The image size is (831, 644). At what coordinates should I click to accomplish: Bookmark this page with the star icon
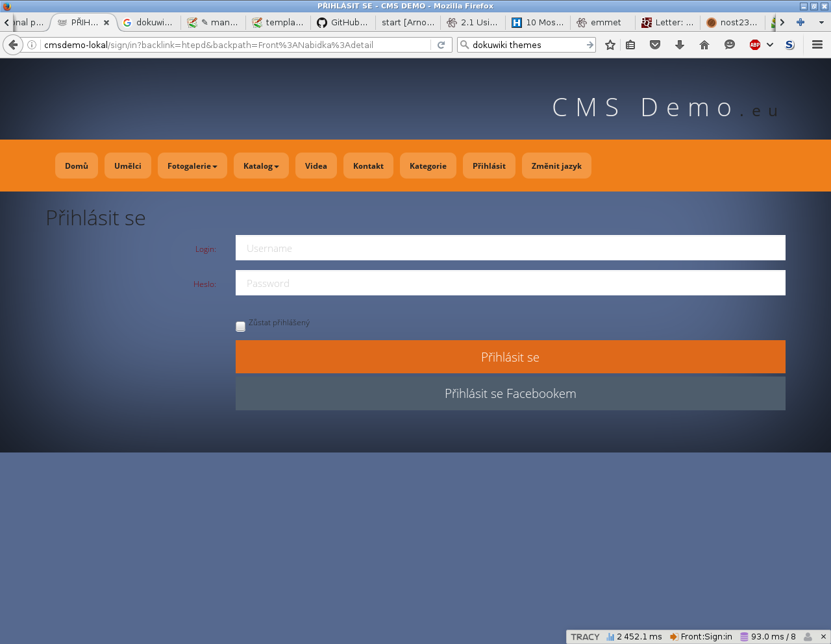[610, 45]
